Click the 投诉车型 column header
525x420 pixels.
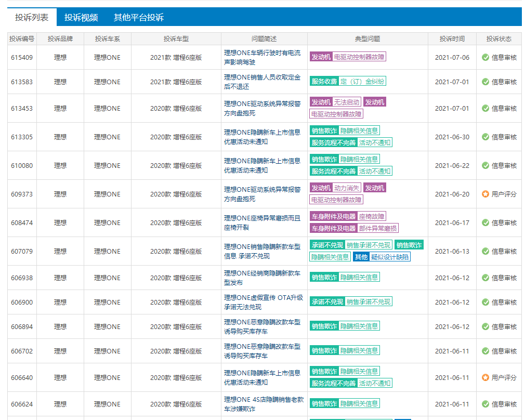pyautogui.click(x=176, y=39)
